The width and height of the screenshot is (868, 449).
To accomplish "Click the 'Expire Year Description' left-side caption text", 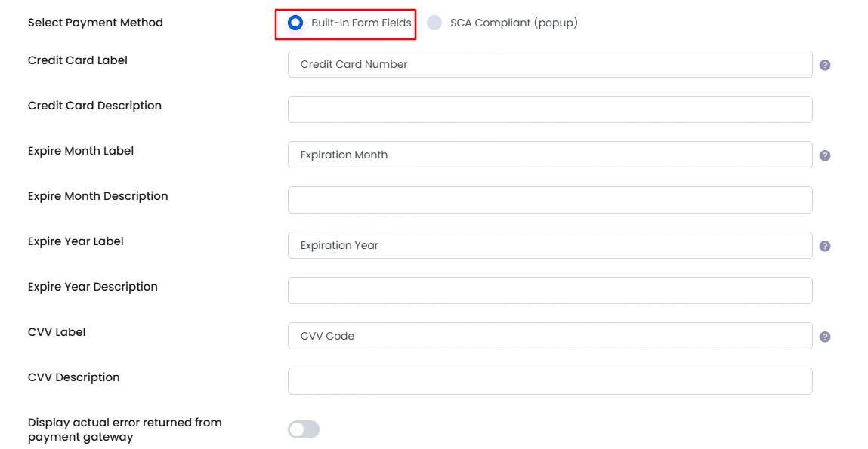I will coord(92,287).
